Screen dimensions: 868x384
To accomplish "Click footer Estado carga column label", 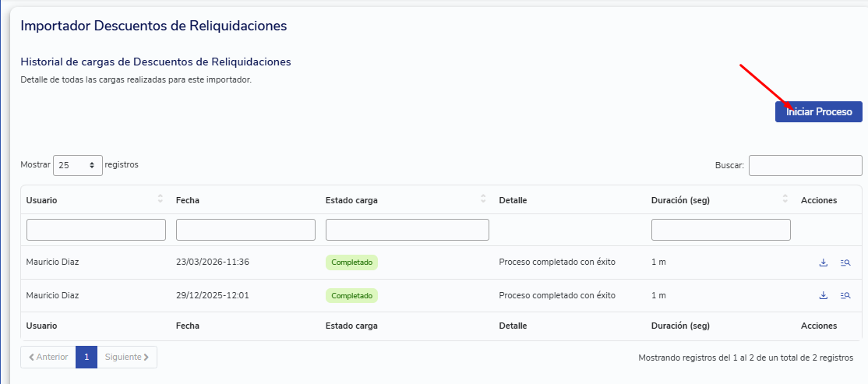I will pyautogui.click(x=351, y=326).
